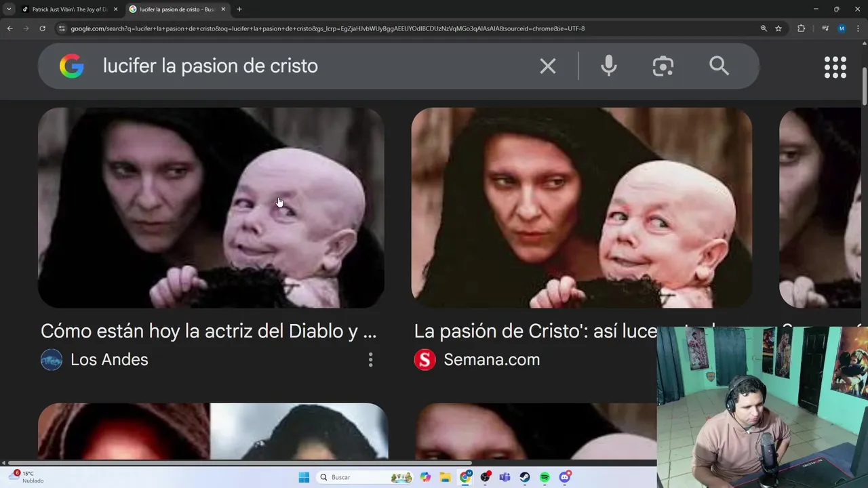Open OBS Studio from the taskbar
868x488 pixels.
point(485,477)
